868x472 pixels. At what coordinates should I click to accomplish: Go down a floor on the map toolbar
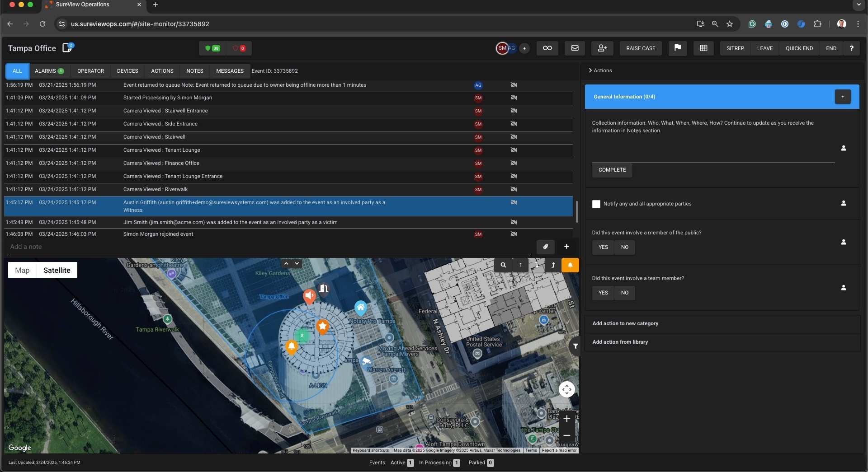(537, 265)
